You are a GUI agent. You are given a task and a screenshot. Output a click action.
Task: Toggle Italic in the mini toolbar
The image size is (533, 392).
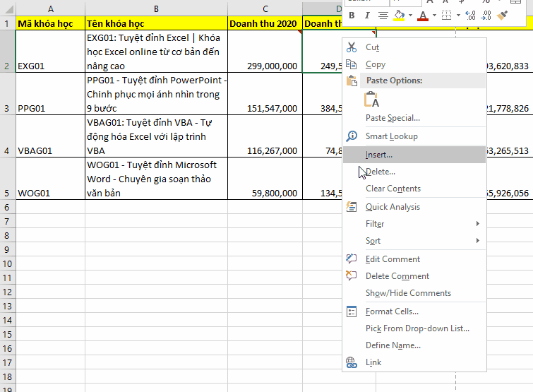[x=367, y=15]
